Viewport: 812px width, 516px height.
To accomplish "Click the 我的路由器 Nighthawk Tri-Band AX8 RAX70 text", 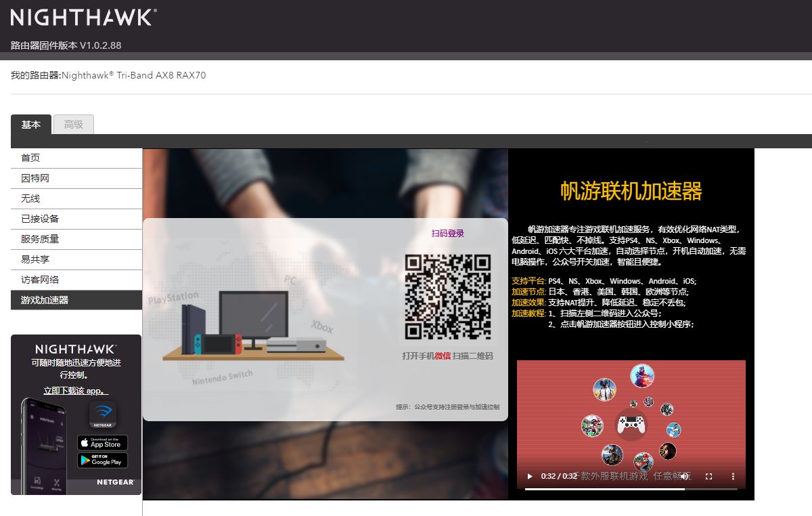I will click(x=108, y=75).
